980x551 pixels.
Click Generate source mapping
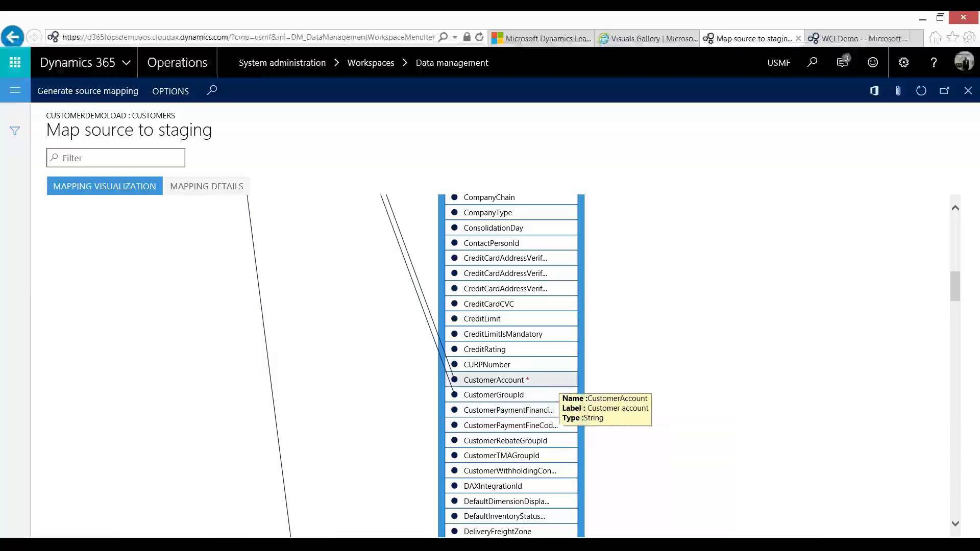[x=88, y=91]
